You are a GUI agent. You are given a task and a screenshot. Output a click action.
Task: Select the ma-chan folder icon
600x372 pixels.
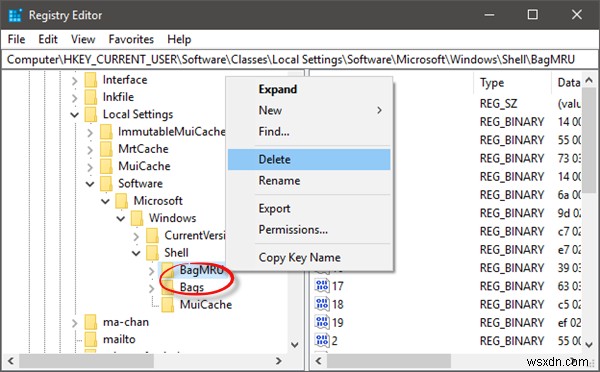pyautogui.click(x=91, y=322)
